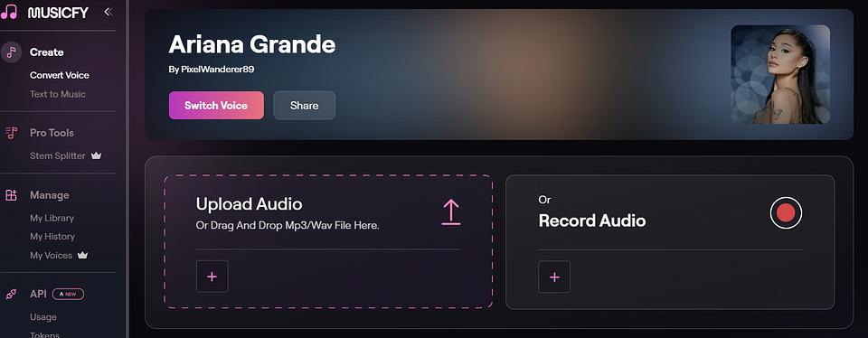Click the Switch Voice button

pos(216,105)
